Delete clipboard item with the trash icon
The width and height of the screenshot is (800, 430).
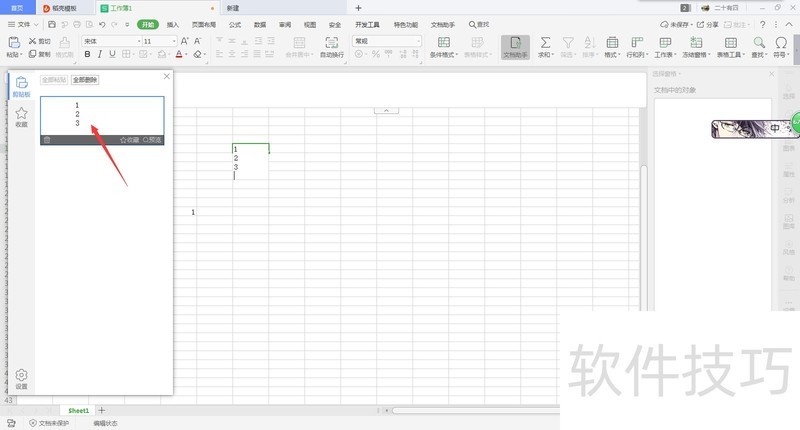(x=47, y=140)
